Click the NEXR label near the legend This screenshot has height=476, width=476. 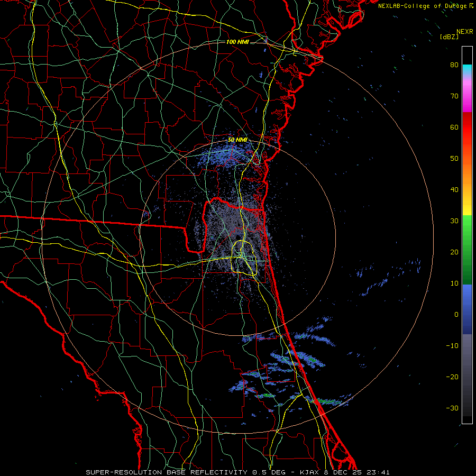[465, 32]
